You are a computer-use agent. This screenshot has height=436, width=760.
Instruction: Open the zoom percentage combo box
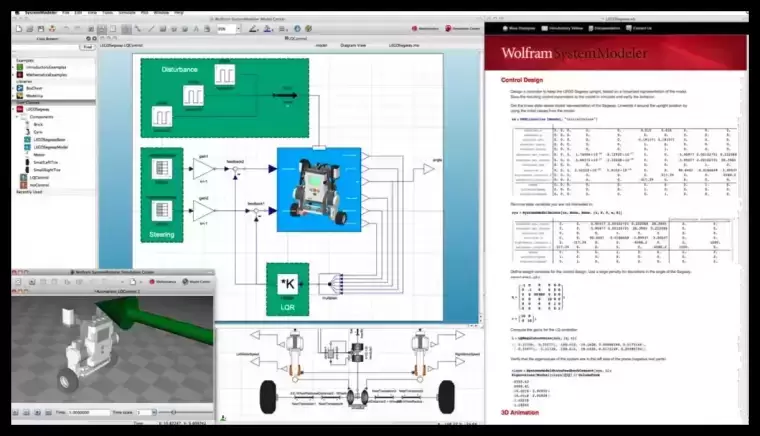(229, 29)
